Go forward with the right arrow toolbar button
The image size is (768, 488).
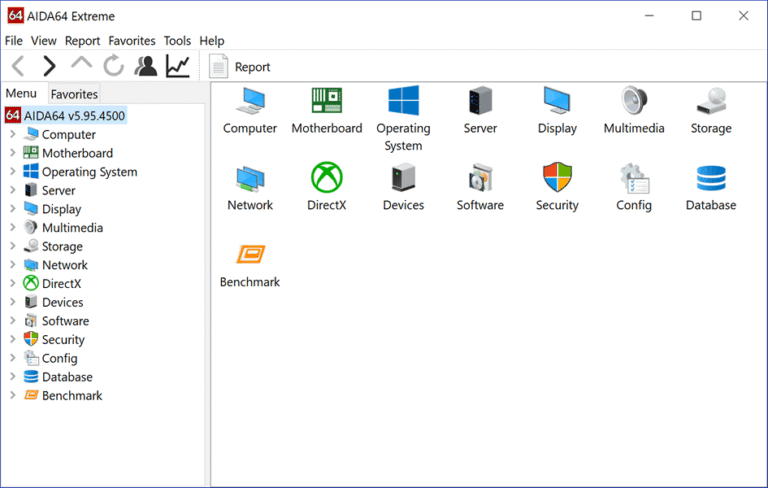coord(49,66)
